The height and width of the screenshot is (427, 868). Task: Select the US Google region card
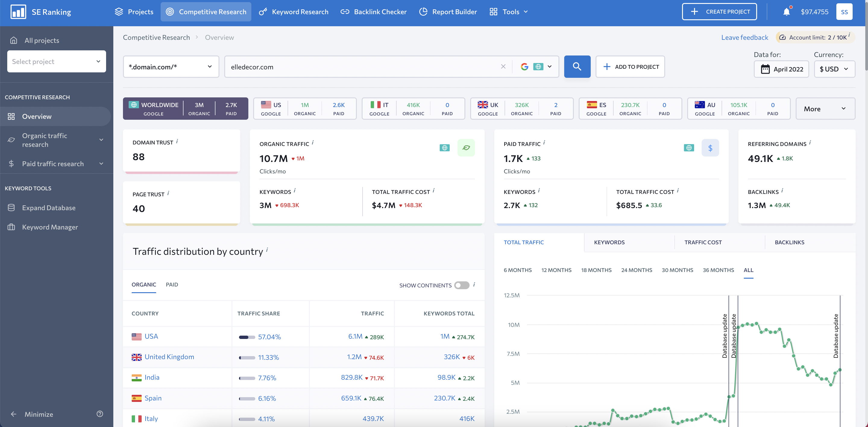(x=305, y=109)
